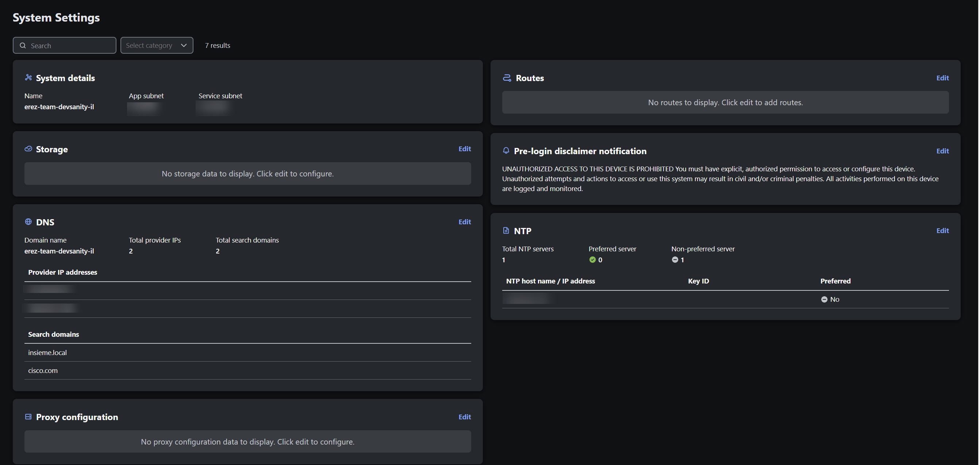The image size is (980, 465).
Task: Click the grey Non-preferred server minus icon
Action: 675,260
